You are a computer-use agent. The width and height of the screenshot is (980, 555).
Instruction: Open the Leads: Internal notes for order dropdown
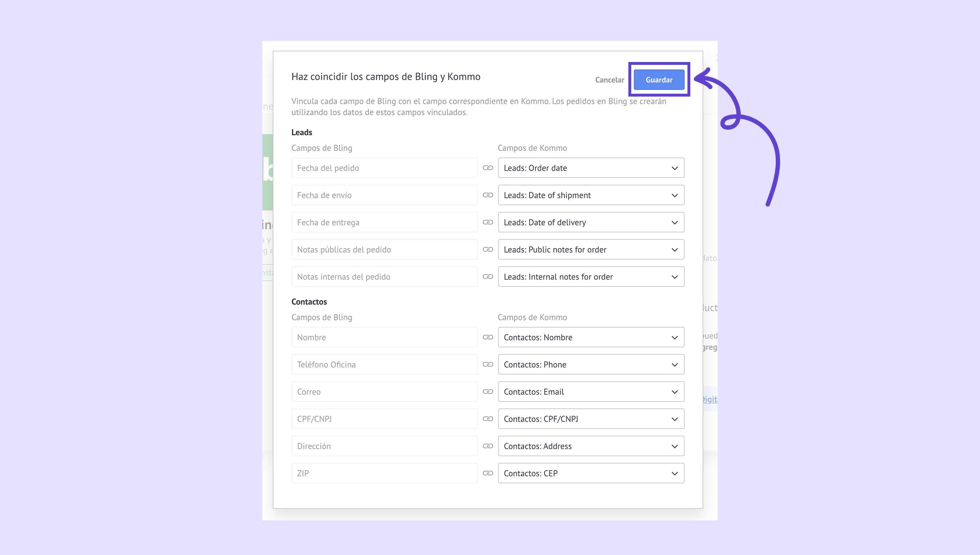coord(591,277)
